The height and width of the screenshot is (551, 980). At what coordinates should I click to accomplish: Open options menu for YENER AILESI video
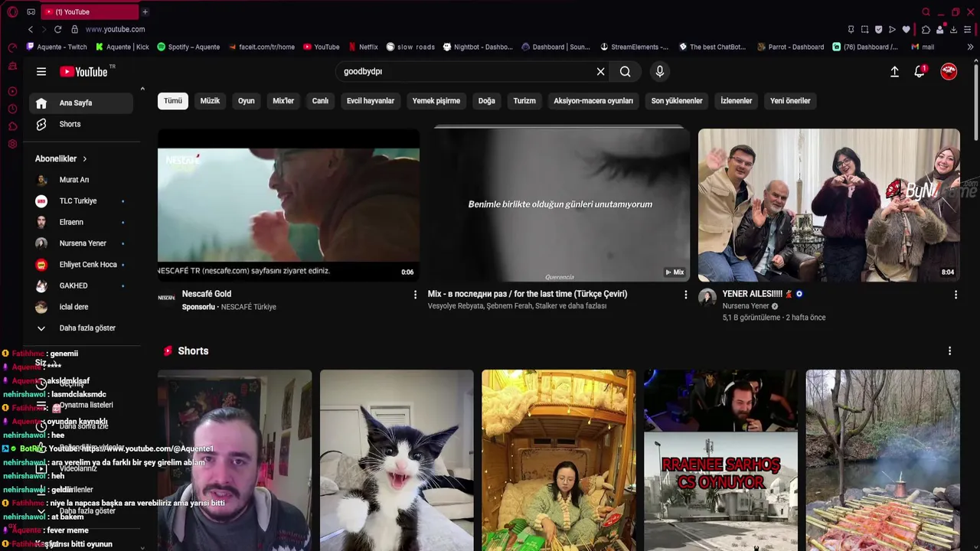tap(955, 295)
